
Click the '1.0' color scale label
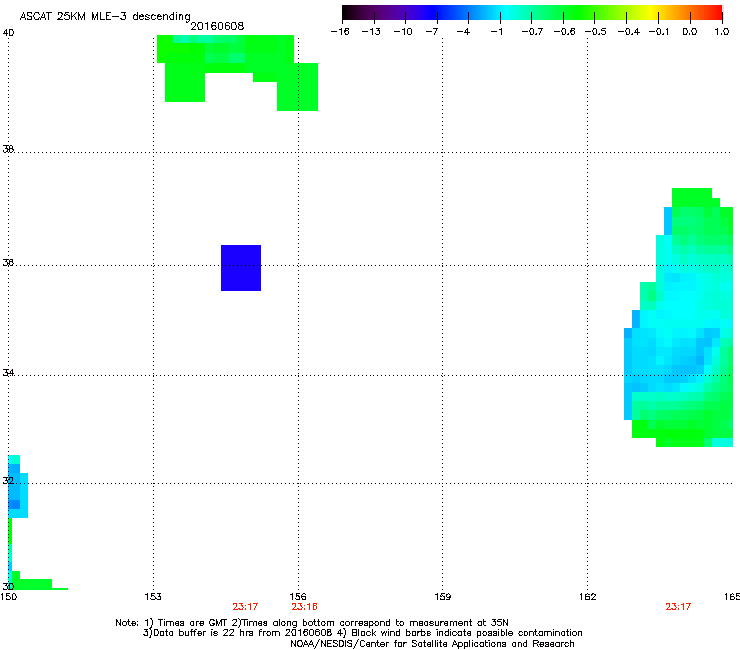pyautogui.click(x=722, y=32)
